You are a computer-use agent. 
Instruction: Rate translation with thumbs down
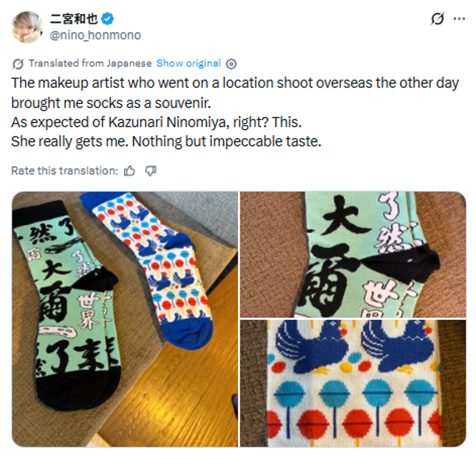point(151,171)
